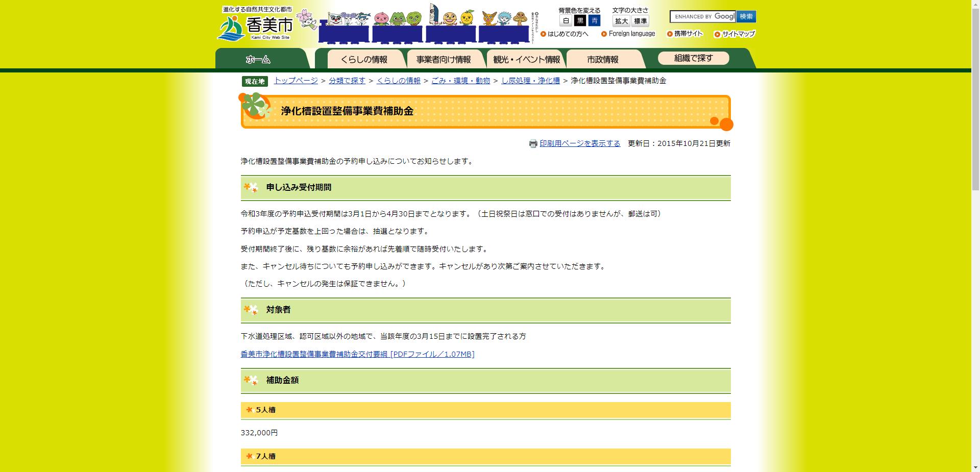Open サイトマップ via its arrow icon
Screen dimensions: 980x472
point(717,34)
